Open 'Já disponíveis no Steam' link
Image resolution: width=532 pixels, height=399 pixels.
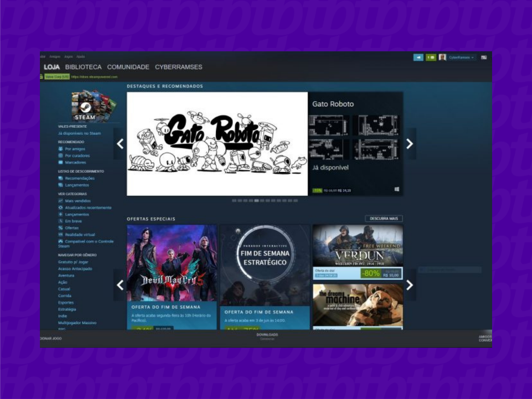point(79,133)
